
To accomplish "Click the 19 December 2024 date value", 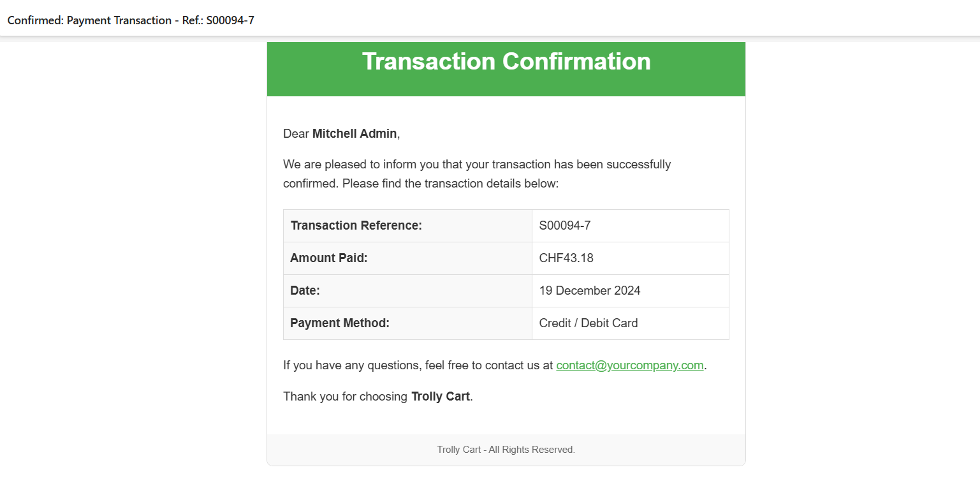I will (x=590, y=291).
